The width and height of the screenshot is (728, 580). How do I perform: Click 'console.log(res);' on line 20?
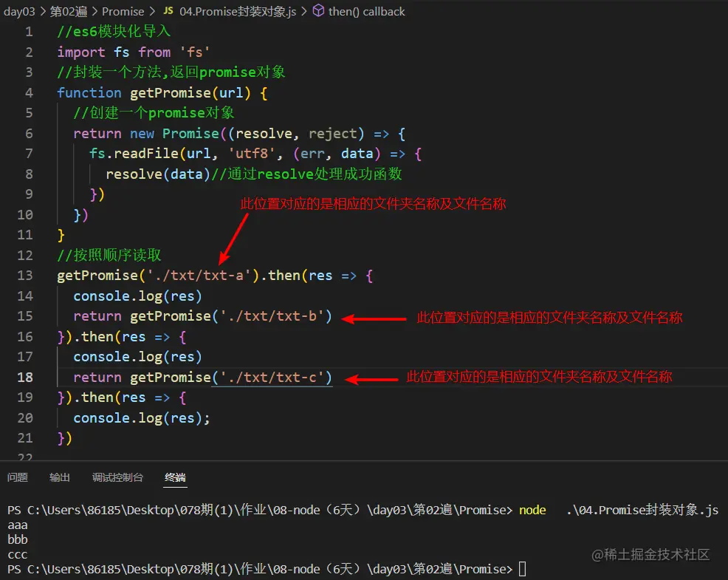(x=142, y=417)
